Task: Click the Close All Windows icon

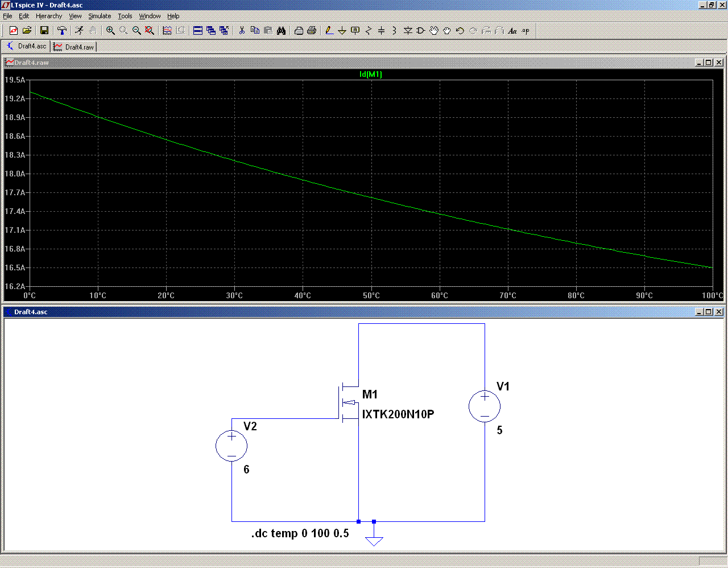Action: (224, 31)
